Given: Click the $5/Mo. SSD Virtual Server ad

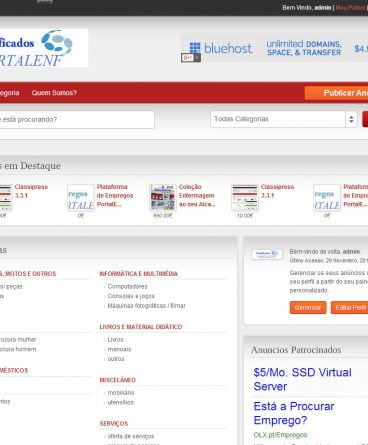Looking at the screenshot, I should (302, 379).
